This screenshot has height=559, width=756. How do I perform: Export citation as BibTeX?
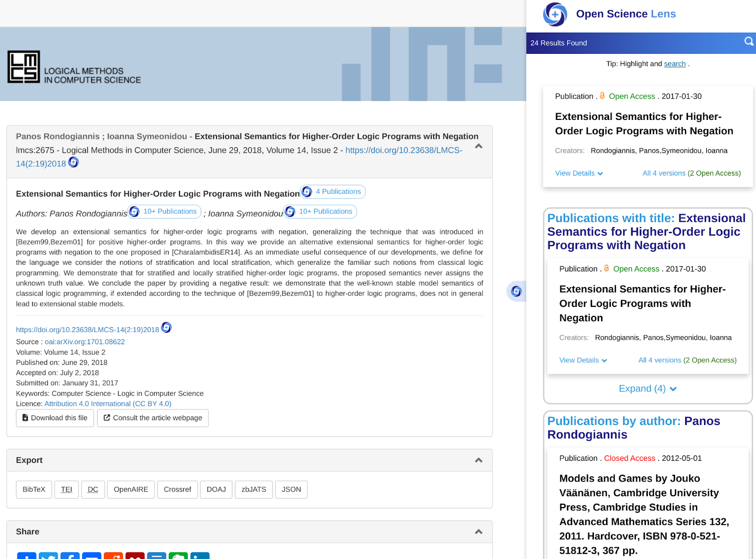tap(34, 490)
